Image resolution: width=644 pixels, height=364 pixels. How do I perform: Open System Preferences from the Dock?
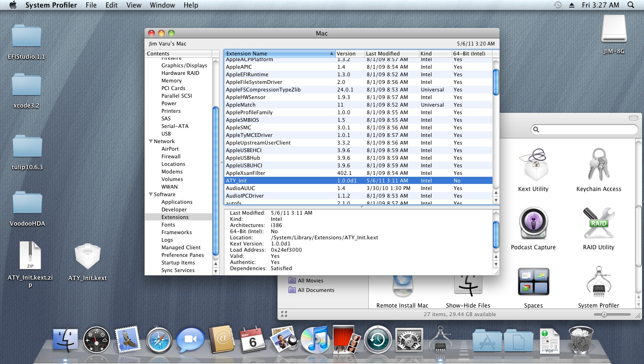[409, 340]
